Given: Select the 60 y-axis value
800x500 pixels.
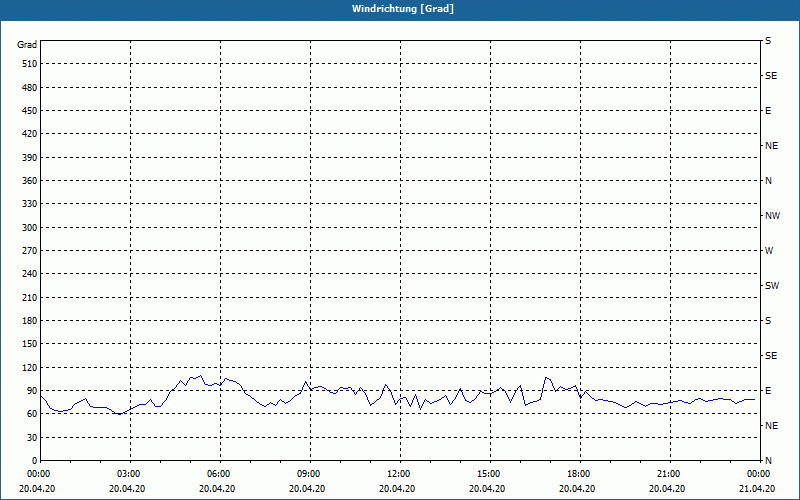Looking at the screenshot, I should 32,414.
